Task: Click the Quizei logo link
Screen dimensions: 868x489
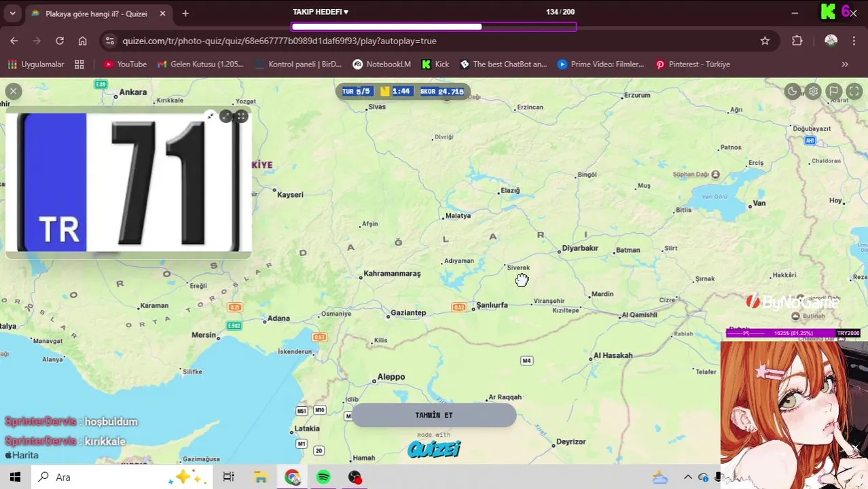Action: point(434,448)
